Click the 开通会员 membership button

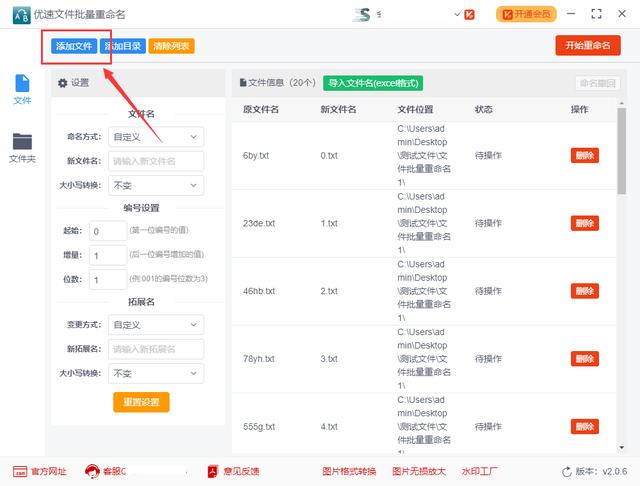(526, 14)
